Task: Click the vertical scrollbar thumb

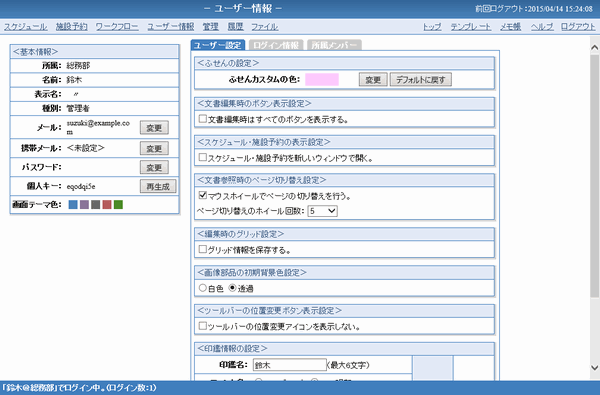Action: pyautogui.click(x=594, y=176)
